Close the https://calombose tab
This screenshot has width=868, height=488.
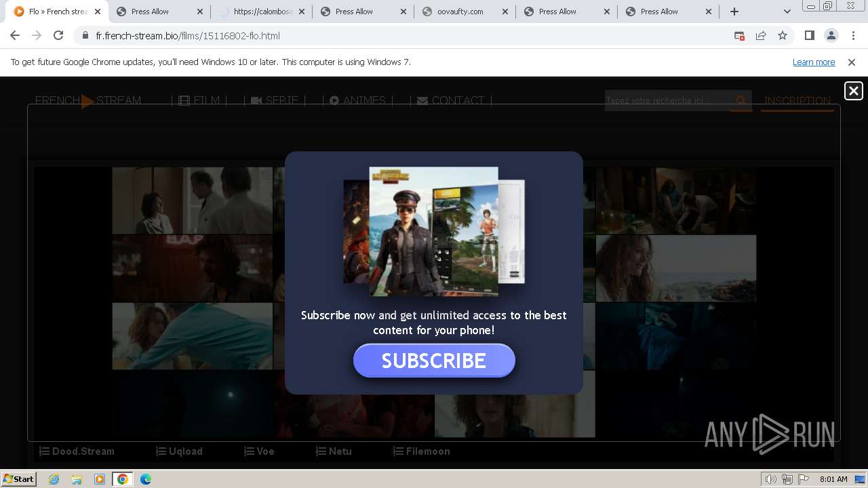click(x=301, y=12)
